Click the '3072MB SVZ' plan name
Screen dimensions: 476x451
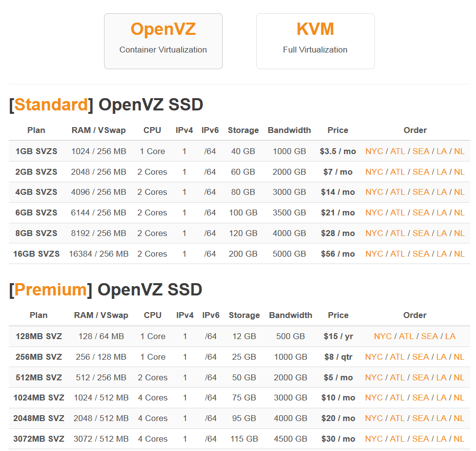[39, 439]
